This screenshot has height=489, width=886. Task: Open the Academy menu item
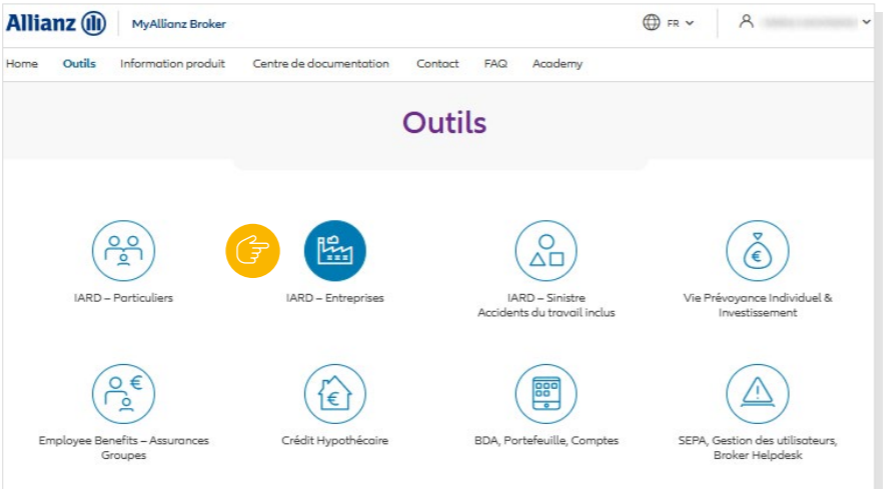point(557,64)
